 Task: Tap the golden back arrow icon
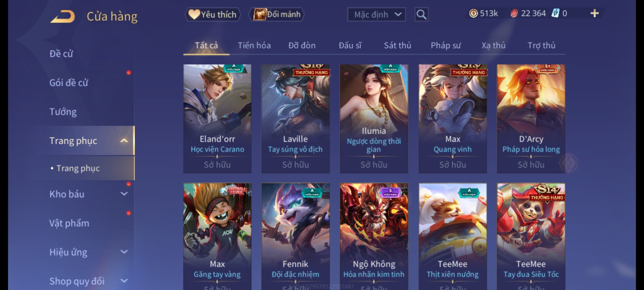tap(62, 17)
